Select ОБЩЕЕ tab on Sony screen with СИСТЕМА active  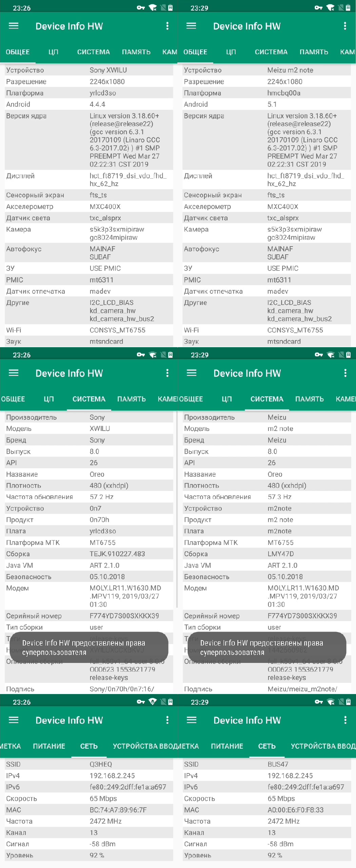click(13, 399)
